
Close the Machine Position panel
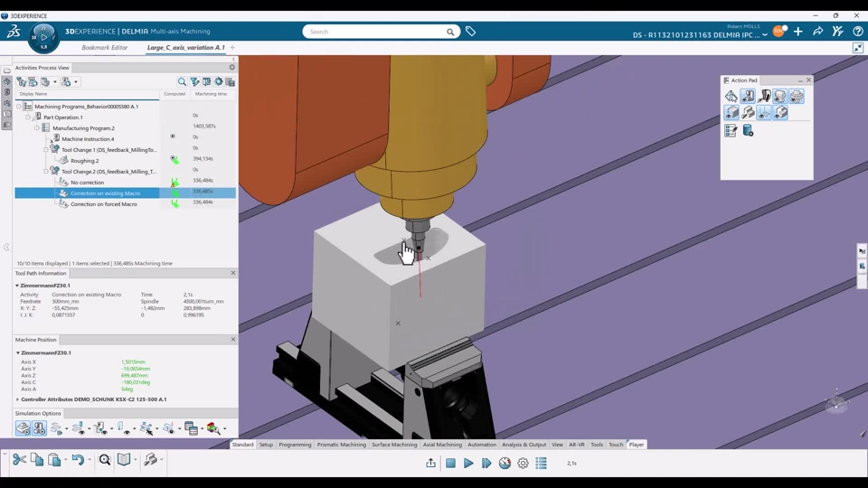pyautogui.click(x=233, y=339)
